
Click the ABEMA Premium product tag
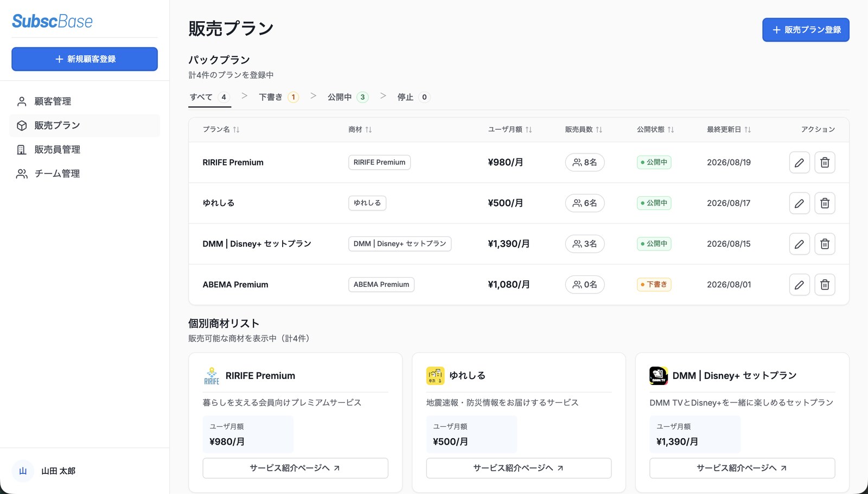[x=381, y=284]
